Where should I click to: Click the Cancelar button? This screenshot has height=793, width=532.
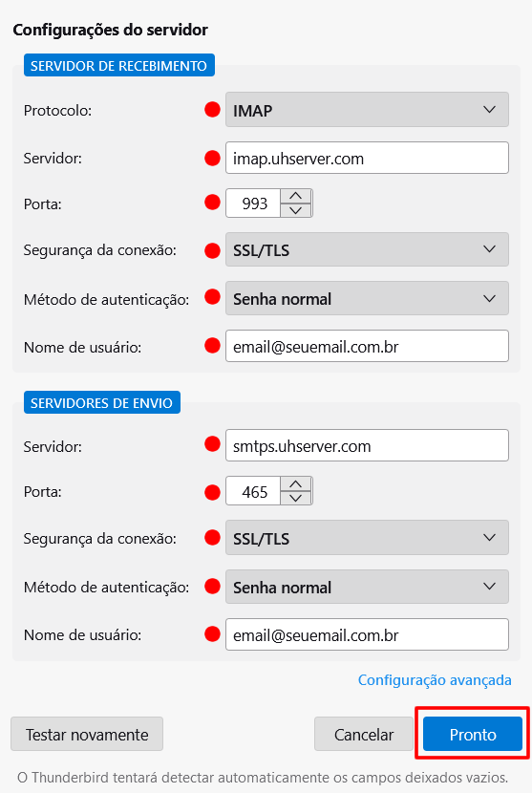364,734
